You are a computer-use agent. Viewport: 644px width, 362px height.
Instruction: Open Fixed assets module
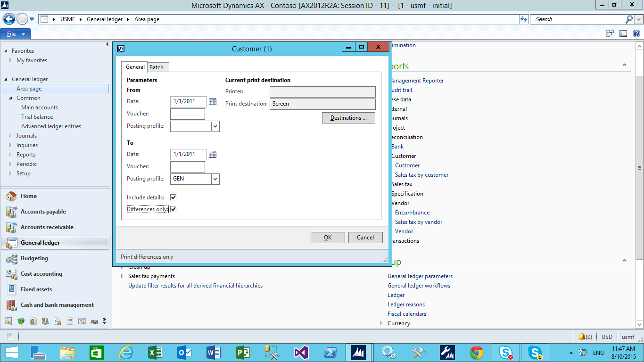click(x=36, y=289)
